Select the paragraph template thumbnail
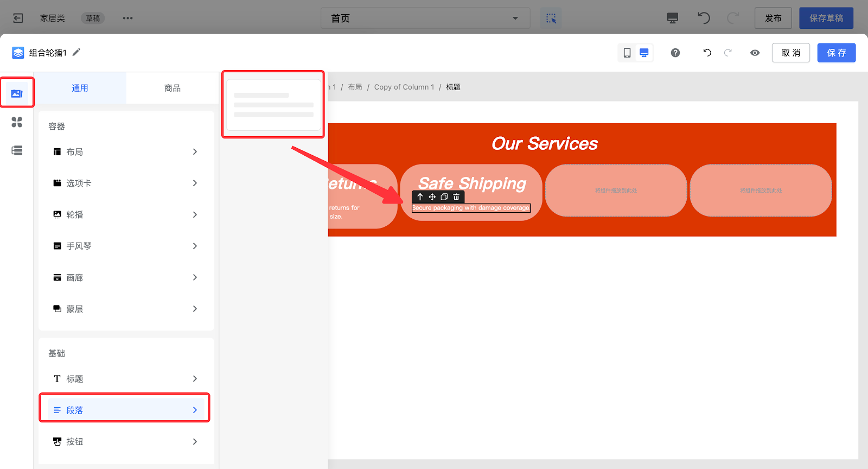This screenshot has height=469, width=868. click(273, 105)
